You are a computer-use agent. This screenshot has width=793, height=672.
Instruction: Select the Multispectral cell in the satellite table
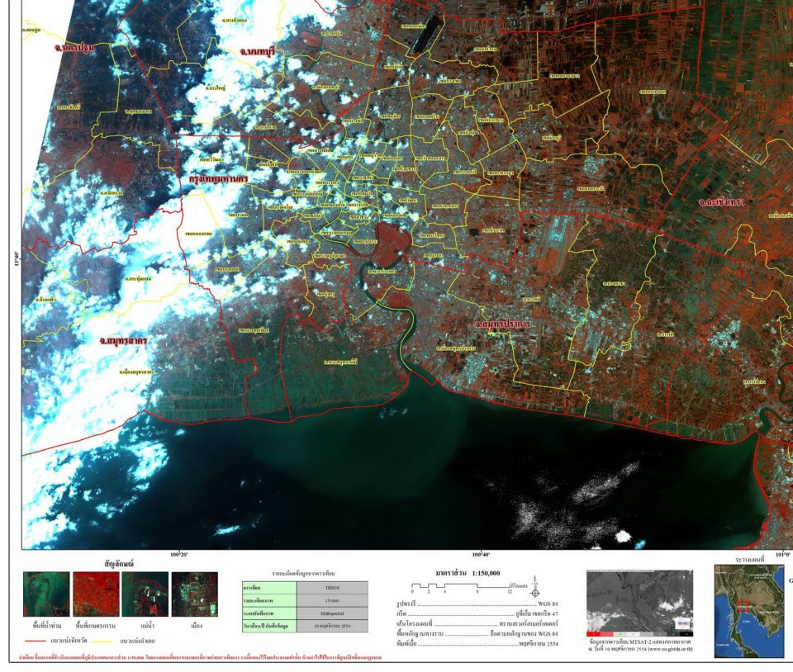coord(332,613)
